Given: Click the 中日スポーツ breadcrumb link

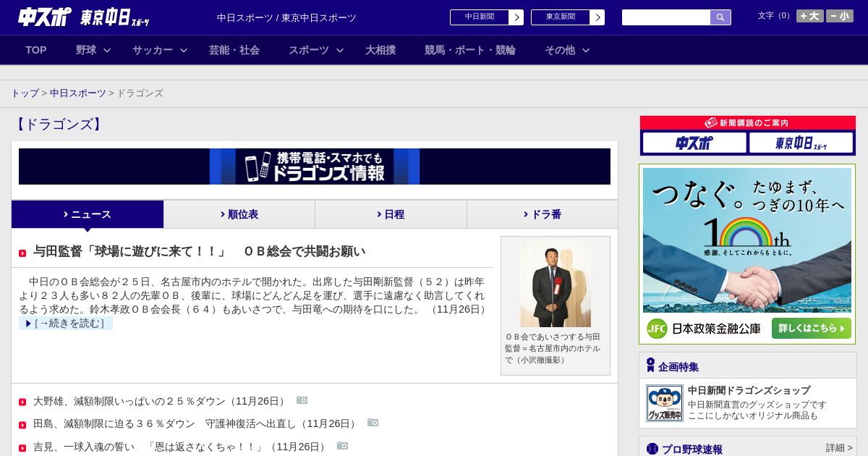Looking at the screenshot, I should tap(78, 93).
